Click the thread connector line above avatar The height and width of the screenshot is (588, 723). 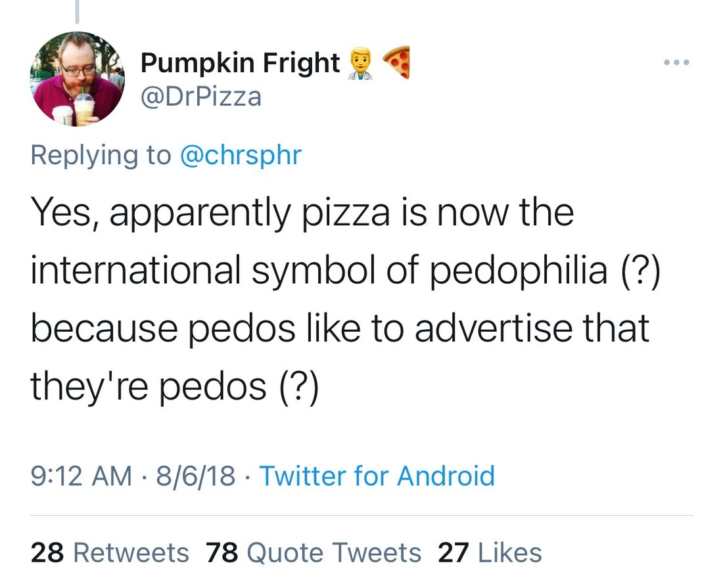pyautogui.click(x=77, y=11)
